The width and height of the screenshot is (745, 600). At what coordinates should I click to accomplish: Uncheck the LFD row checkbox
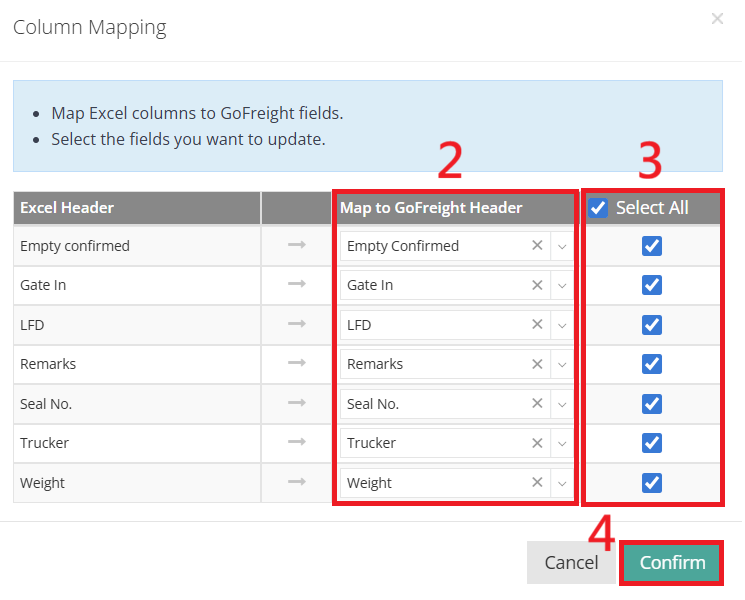point(651,325)
